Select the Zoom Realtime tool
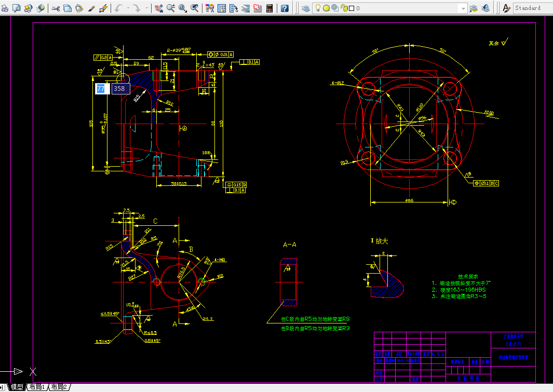The height and width of the screenshot is (392, 553). pos(171,8)
